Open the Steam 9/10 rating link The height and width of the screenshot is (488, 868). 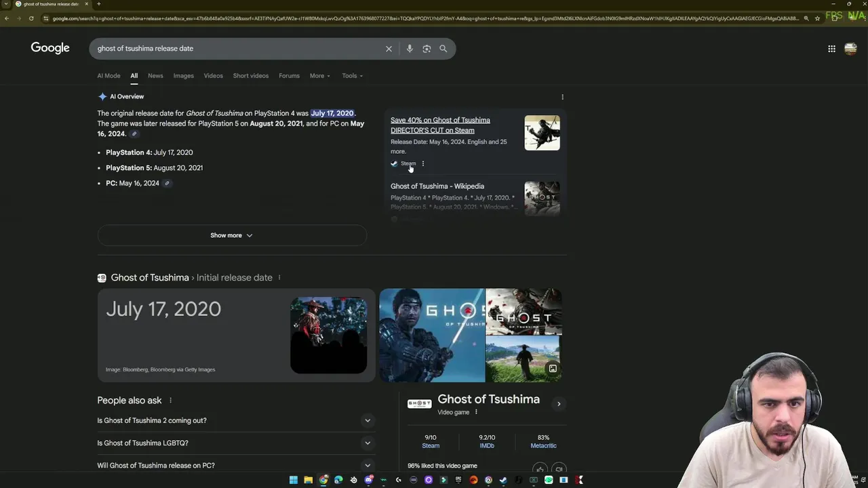431,442
